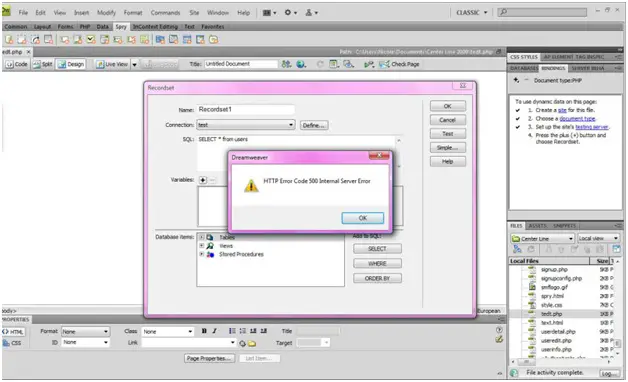Cancel the Recordset dialog
The height and width of the screenshot is (382, 628).
click(x=447, y=120)
